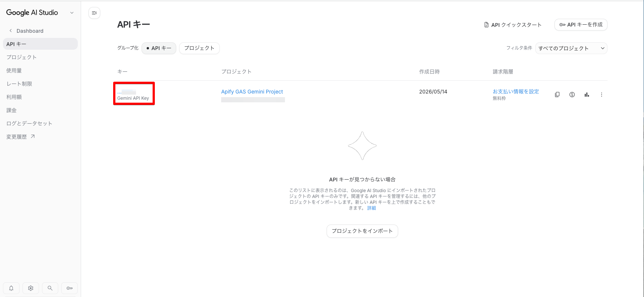Group by API キー toggle chip

pyautogui.click(x=159, y=48)
